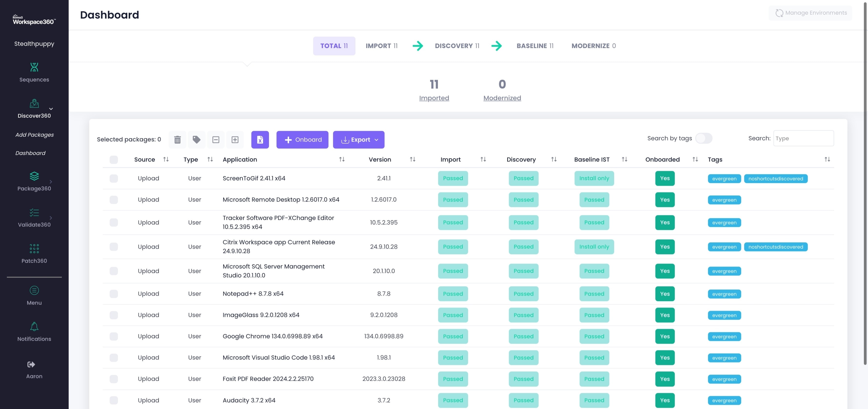Sort by Import column
The width and height of the screenshot is (868, 409).
(483, 159)
